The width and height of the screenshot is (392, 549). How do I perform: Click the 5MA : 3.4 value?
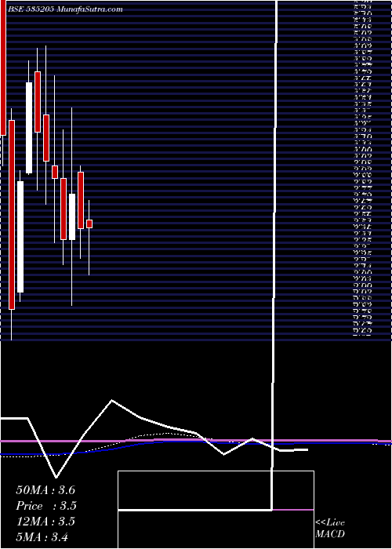point(42,536)
